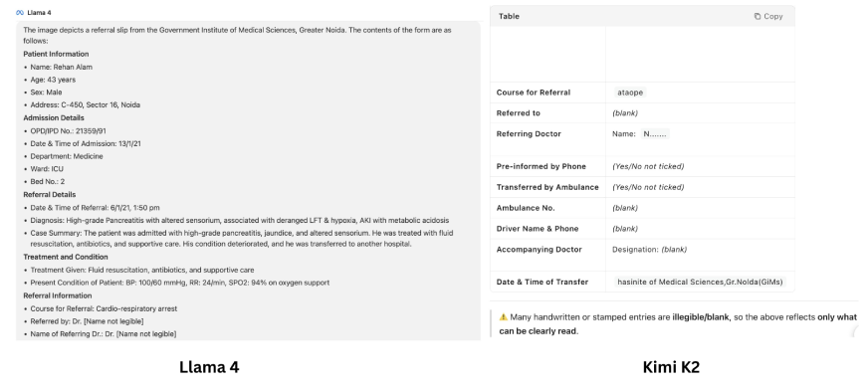This screenshot has width=868, height=388.
Task: Click the Referral Details section heading
Action: (49, 194)
